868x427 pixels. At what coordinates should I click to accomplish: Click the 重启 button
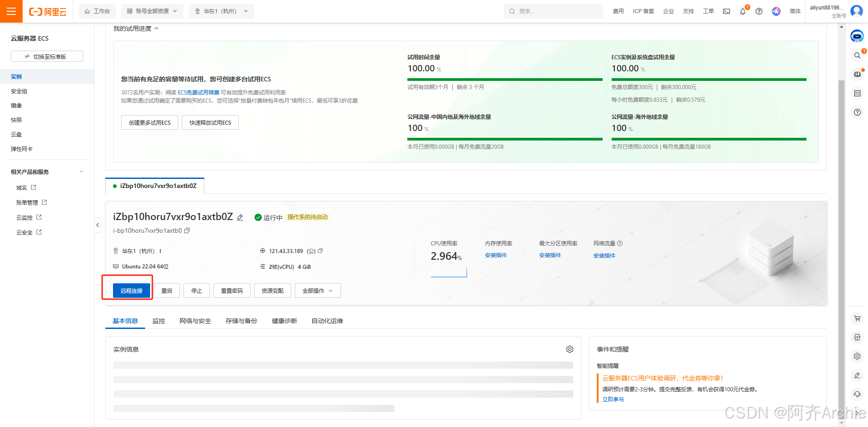(167, 291)
